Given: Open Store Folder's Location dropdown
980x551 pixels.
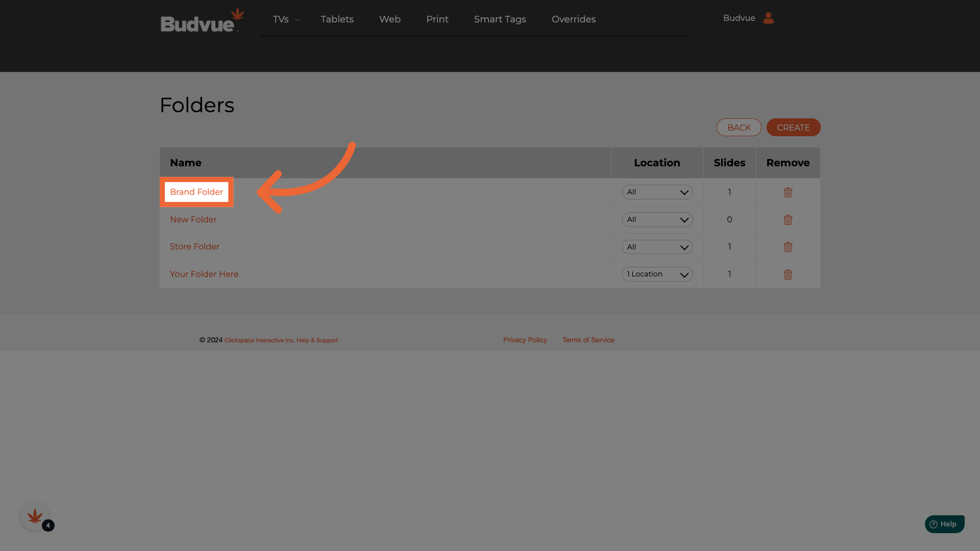Looking at the screenshot, I should click(657, 247).
